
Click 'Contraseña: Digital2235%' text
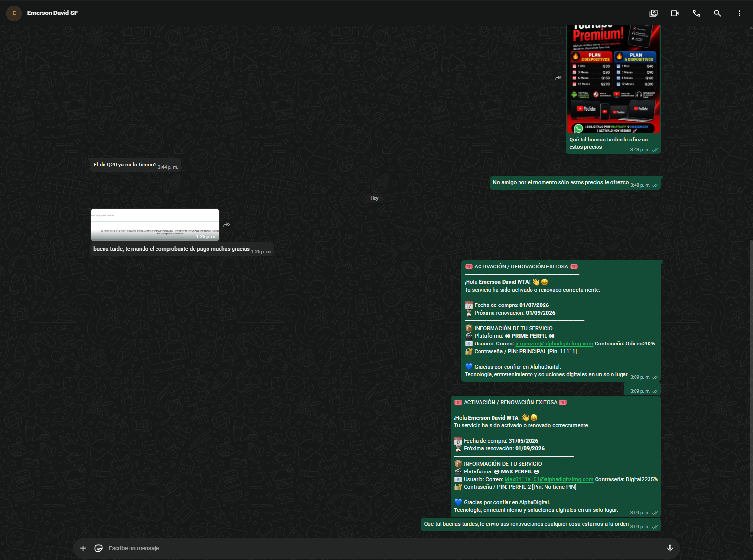(x=626, y=479)
